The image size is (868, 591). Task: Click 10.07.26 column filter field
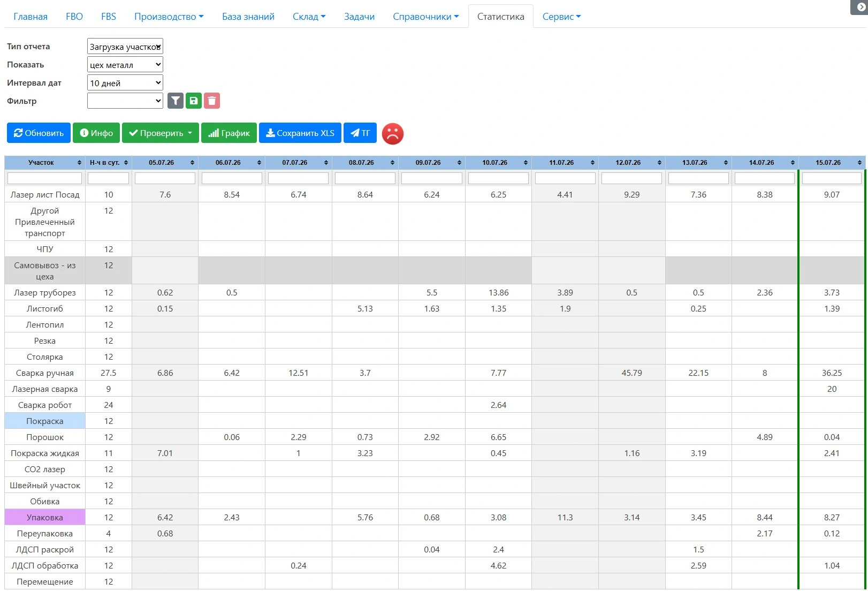(498, 178)
